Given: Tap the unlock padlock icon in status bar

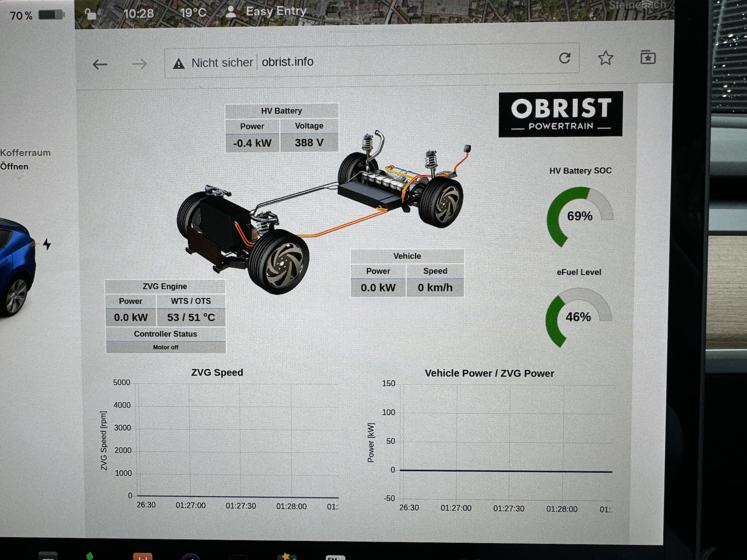Looking at the screenshot, I should 90,14.
